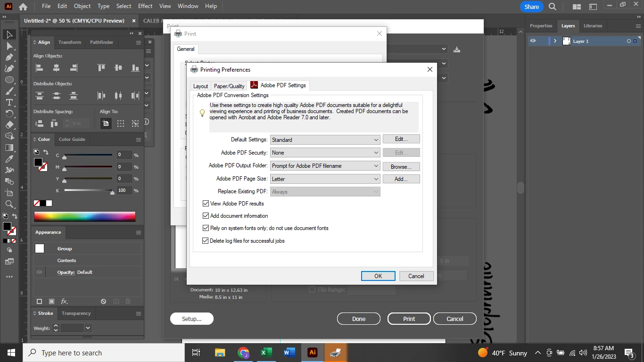Select the Direct Selection tool
644x362 pixels.
click(x=9, y=46)
